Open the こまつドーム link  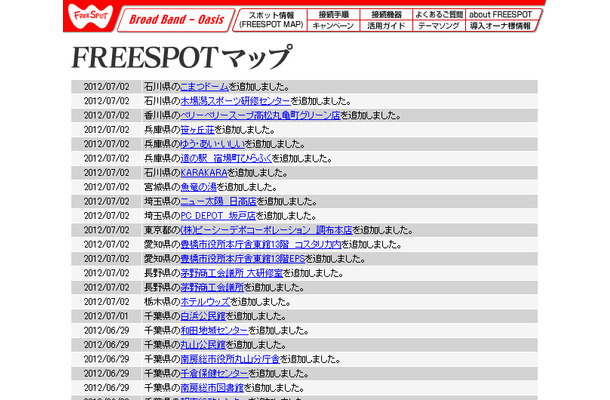[x=204, y=87]
